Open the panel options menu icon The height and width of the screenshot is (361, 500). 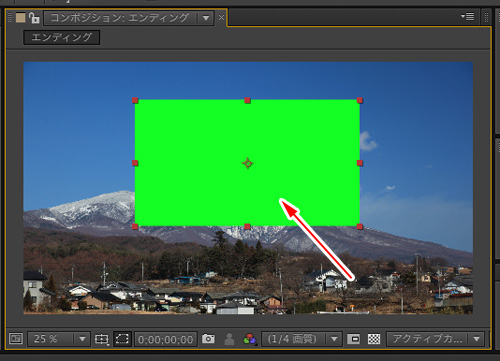pyautogui.click(x=467, y=16)
